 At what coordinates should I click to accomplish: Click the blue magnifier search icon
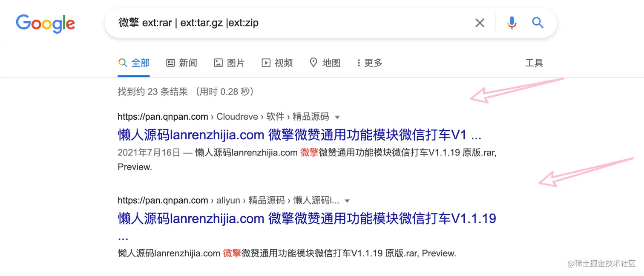point(538,23)
